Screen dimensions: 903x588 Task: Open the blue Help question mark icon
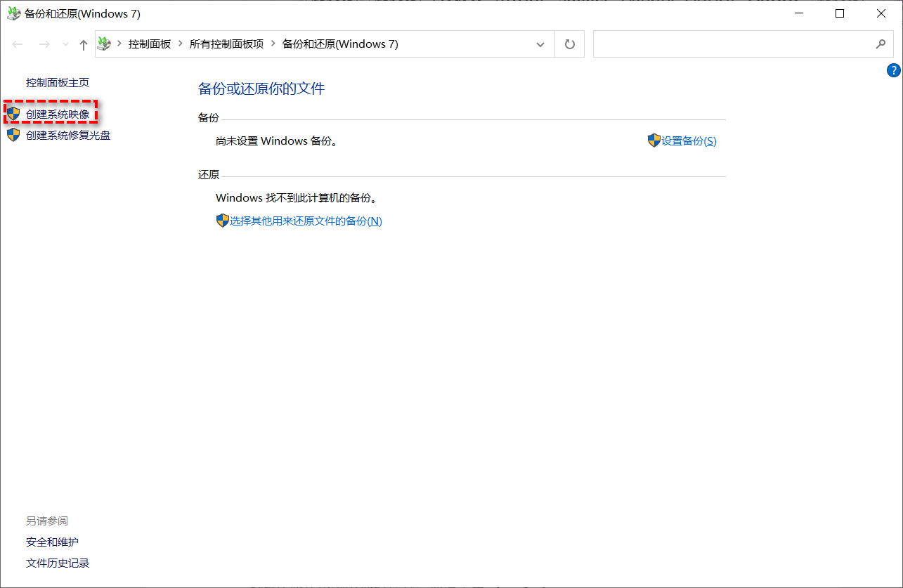pos(893,70)
